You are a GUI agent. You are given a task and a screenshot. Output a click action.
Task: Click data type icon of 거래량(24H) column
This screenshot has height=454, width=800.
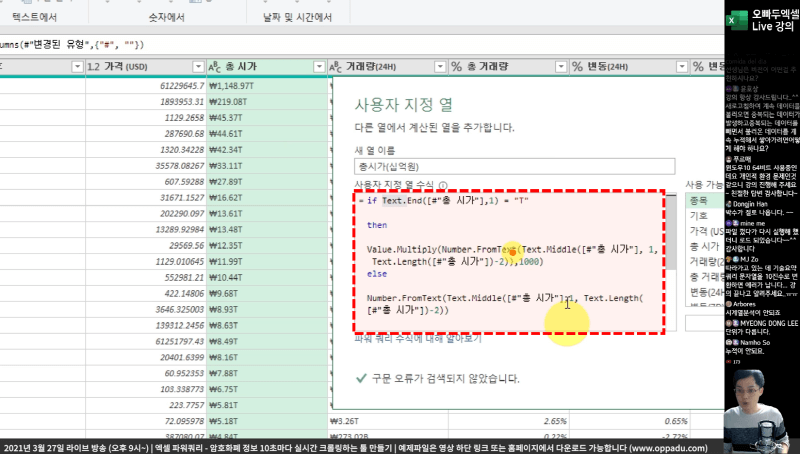(x=336, y=66)
